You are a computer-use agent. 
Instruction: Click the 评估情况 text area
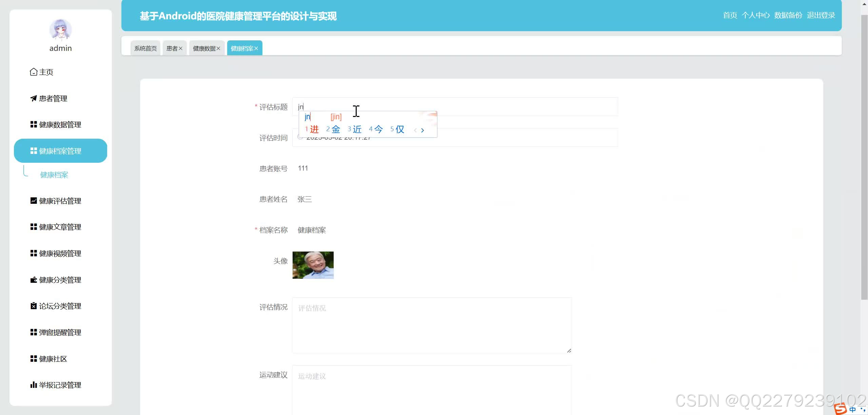click(x=432, y=325)
